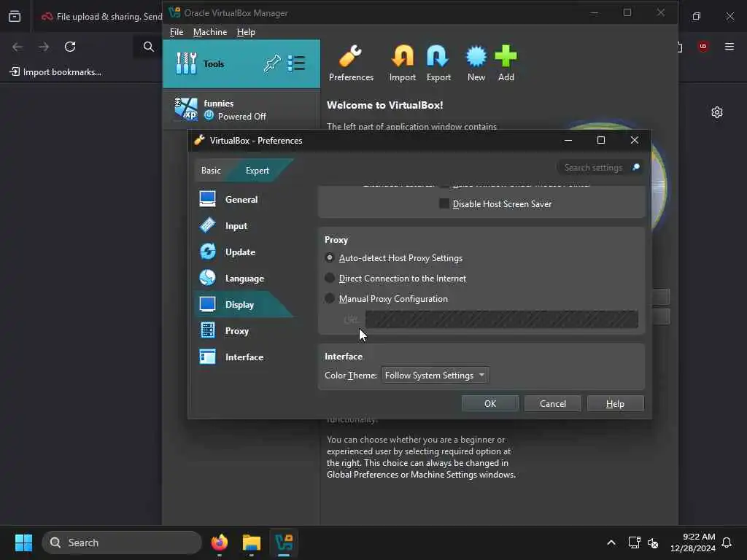Screen dimensions: 747x560
Task: Open the Help menu in VirtualBox Manager
Action: point(246,32)
